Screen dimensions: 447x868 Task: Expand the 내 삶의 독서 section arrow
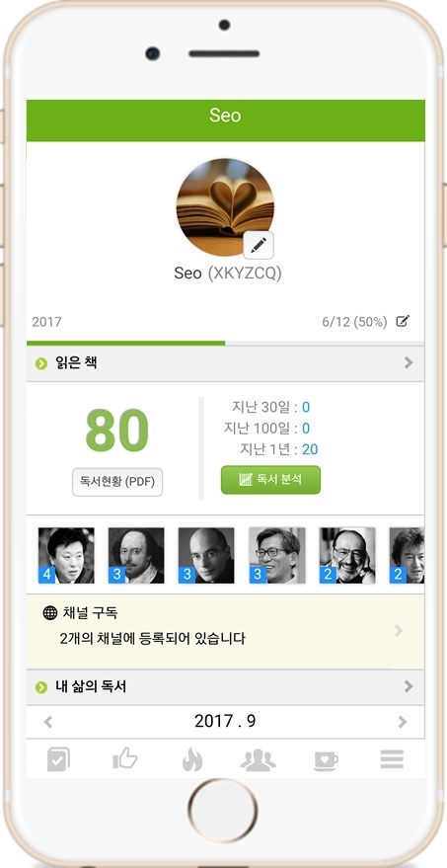(x=409, y=686)
